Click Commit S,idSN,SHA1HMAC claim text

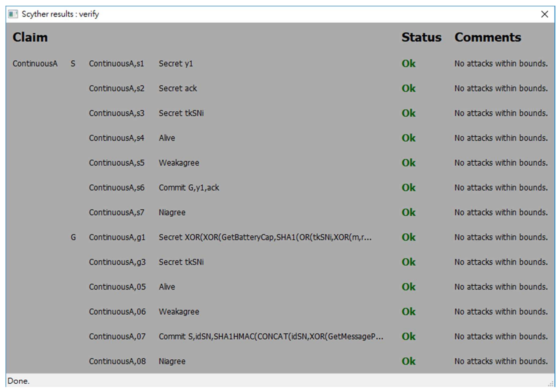click(x=271, y=336)
